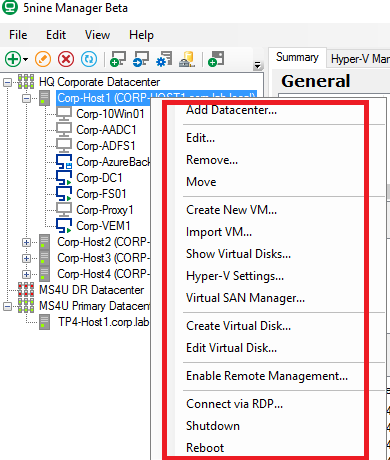Viewport: 390px width, 460px height.
Task: Click the 5nine Manager app logo icon
Action: coord(9,7)
